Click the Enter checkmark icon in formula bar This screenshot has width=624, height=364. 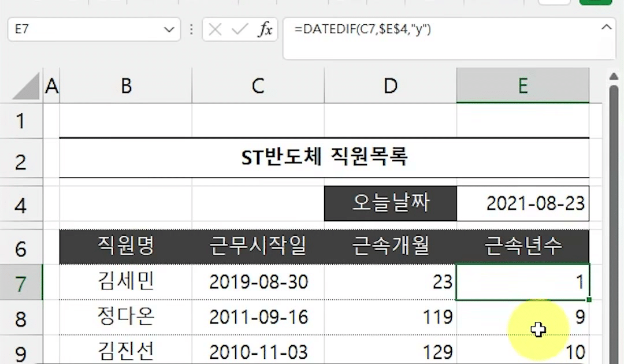coord(240,29)
